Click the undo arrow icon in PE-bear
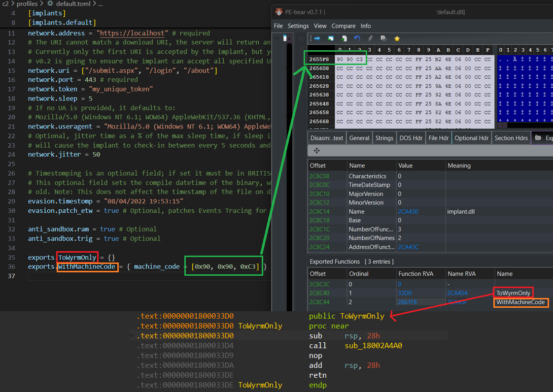This screenshot has height=392, width=553. click(x=357, y=38)
